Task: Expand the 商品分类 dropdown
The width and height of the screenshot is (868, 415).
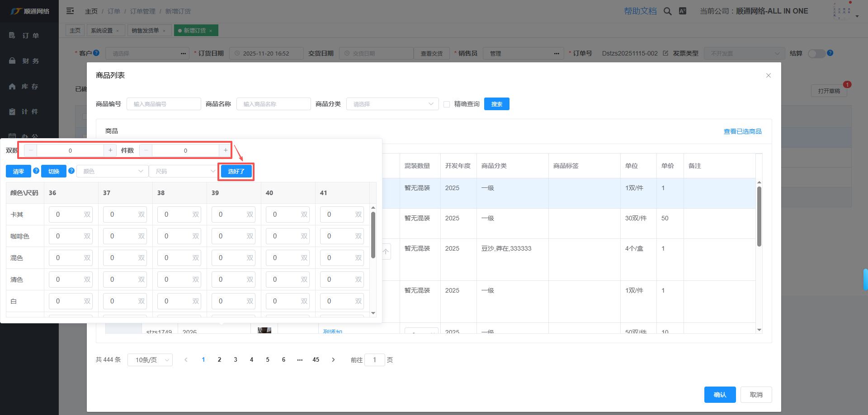Action: tap(392, 104)
